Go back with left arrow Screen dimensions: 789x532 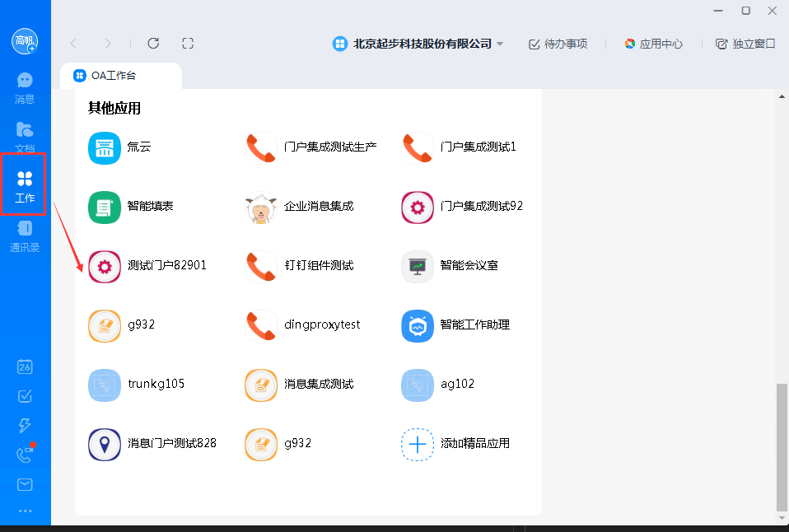pyautogui.click(x=73, y=44)
